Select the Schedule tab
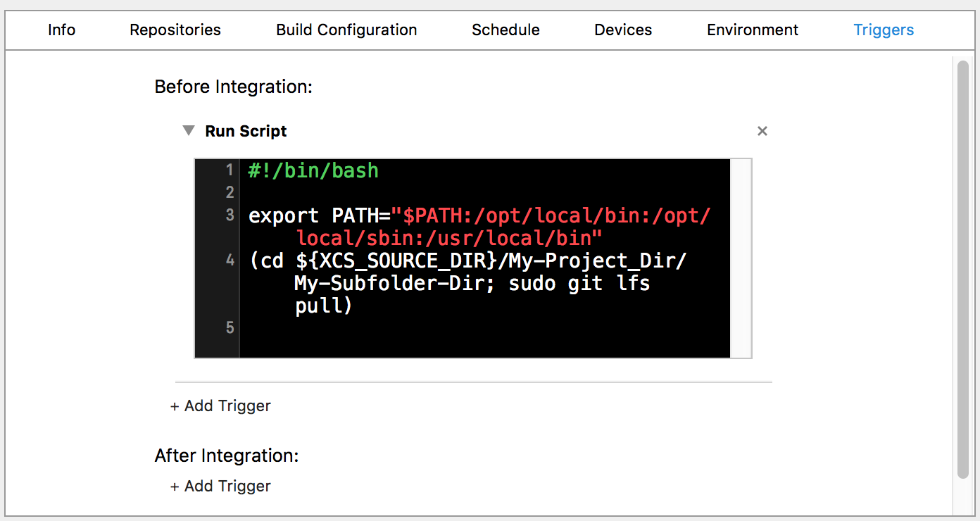 [x=505, y=30]
